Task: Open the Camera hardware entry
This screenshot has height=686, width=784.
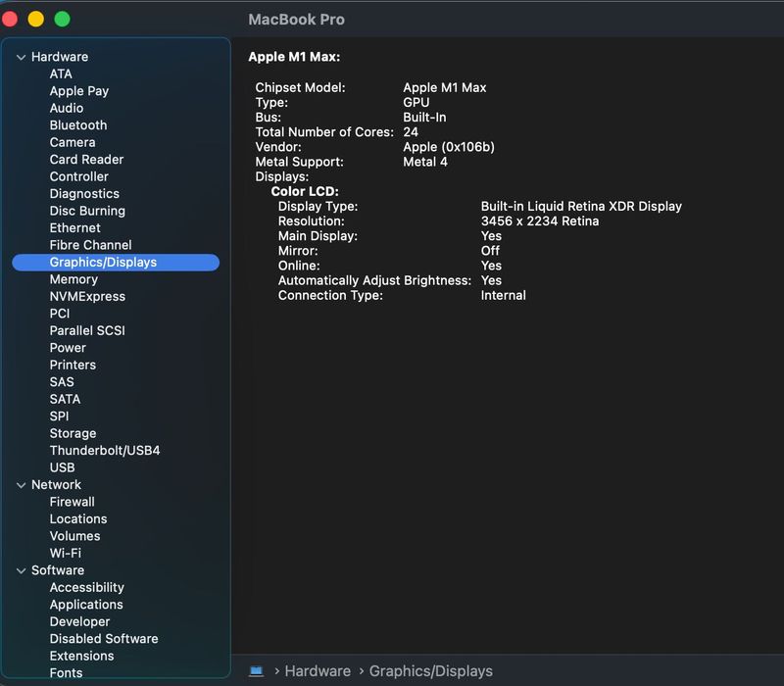Action: point(73,142)
